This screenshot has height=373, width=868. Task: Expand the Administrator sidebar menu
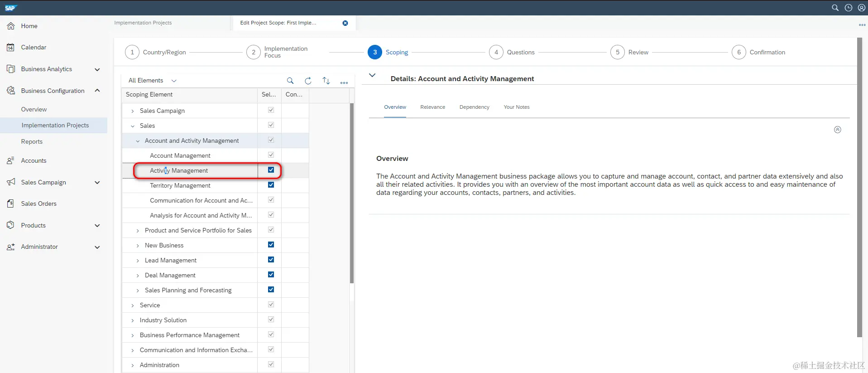(x=97, y=247)
